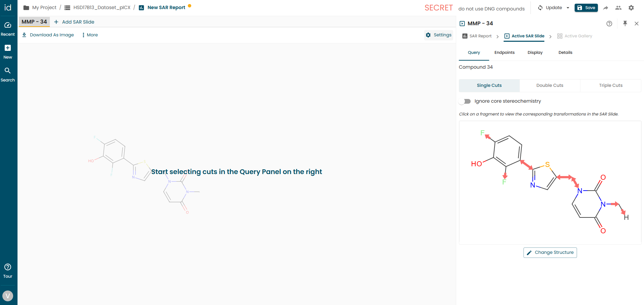Toggle Ignore core stereochemistry switch
The width and height of the screenshot is (644, 305).
tap(465, 101)
